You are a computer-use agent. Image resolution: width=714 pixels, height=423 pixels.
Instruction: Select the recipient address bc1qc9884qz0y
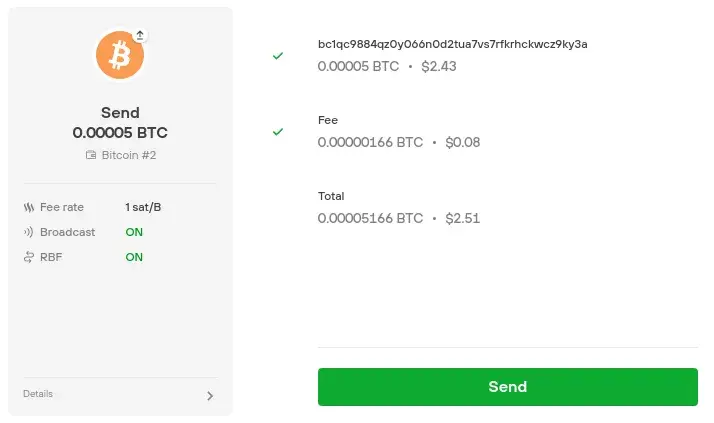coord(453,44)
